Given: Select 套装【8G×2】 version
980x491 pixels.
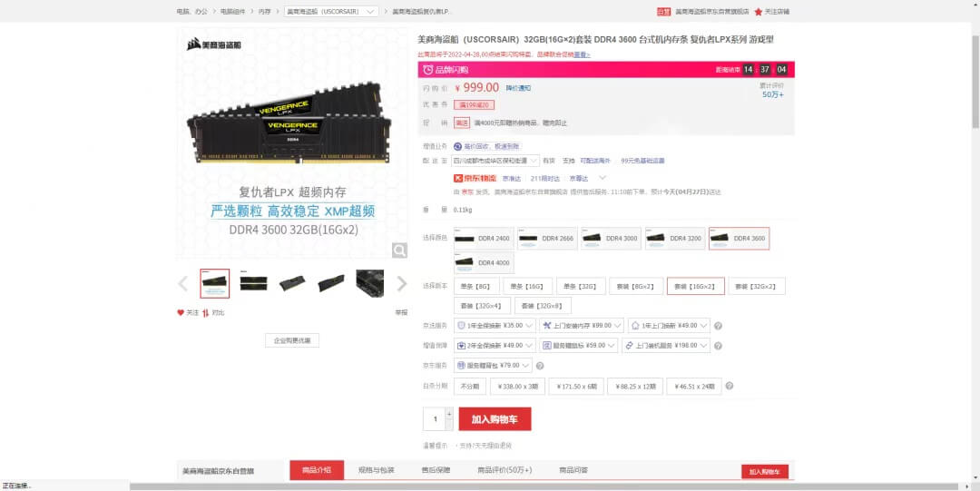Looking at the screenshot, I should tap(636, 286).
